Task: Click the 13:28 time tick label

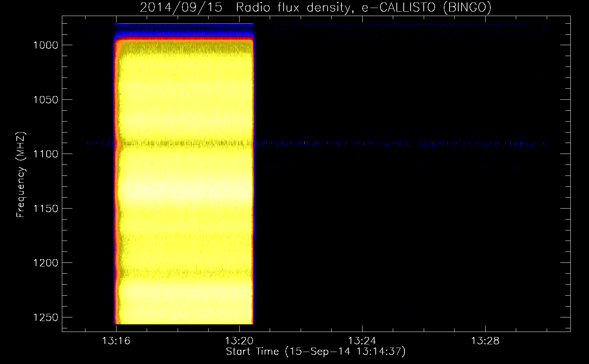Action: (485, 341)
